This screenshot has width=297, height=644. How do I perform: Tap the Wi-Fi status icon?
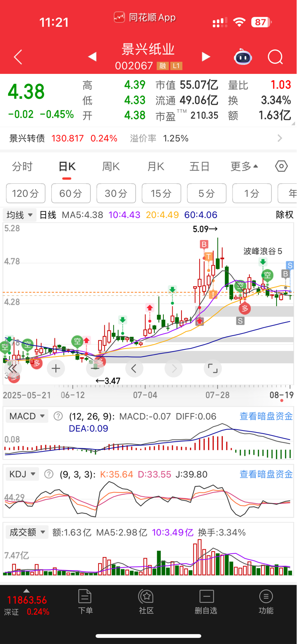[x=239, y=22]
